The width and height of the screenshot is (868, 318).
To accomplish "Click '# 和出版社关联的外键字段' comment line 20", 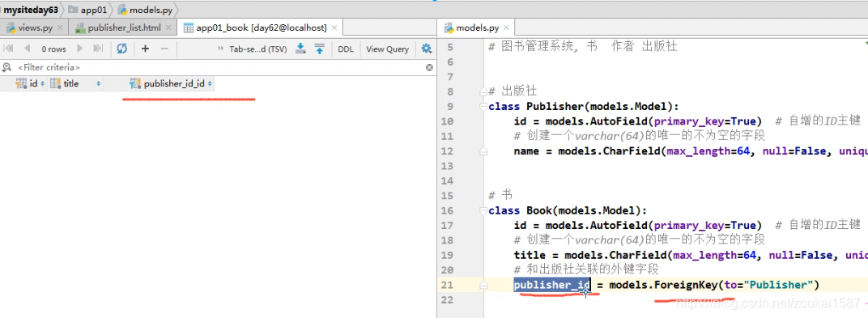I will pos(585,270).
